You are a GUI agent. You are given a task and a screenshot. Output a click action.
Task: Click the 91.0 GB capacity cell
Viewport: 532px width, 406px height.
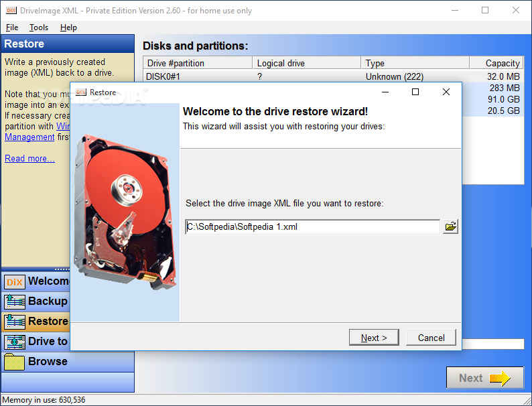[x=503, y=99]
